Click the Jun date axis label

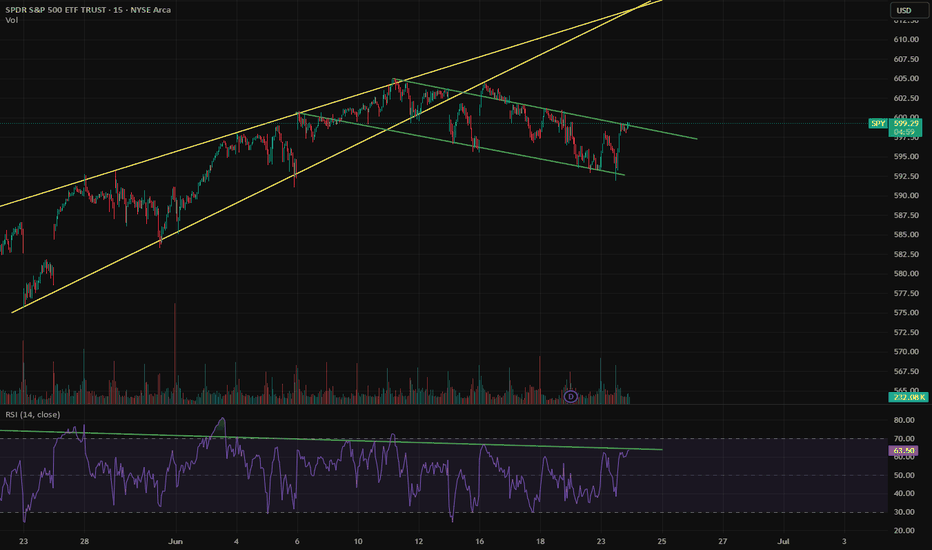(x=175, y=541)
